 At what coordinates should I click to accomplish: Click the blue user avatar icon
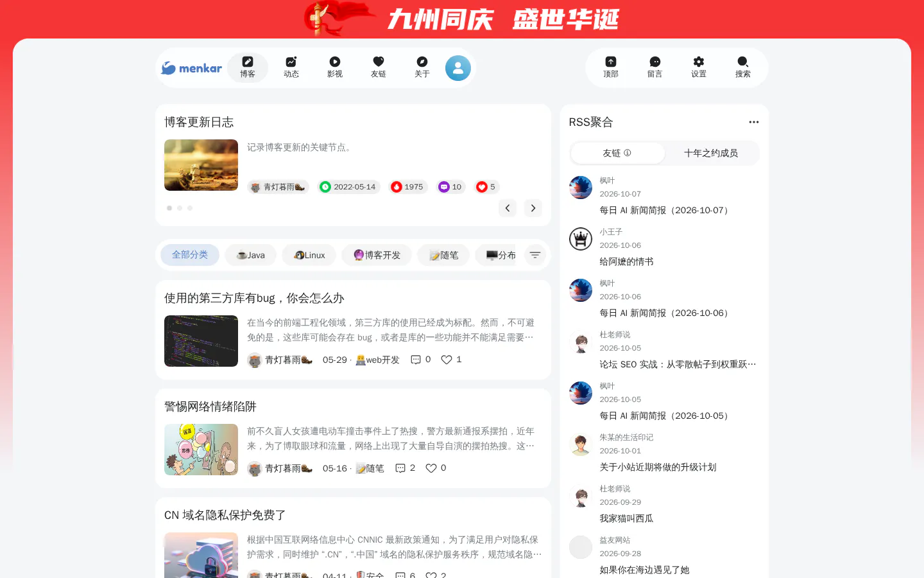pos(458,68)
